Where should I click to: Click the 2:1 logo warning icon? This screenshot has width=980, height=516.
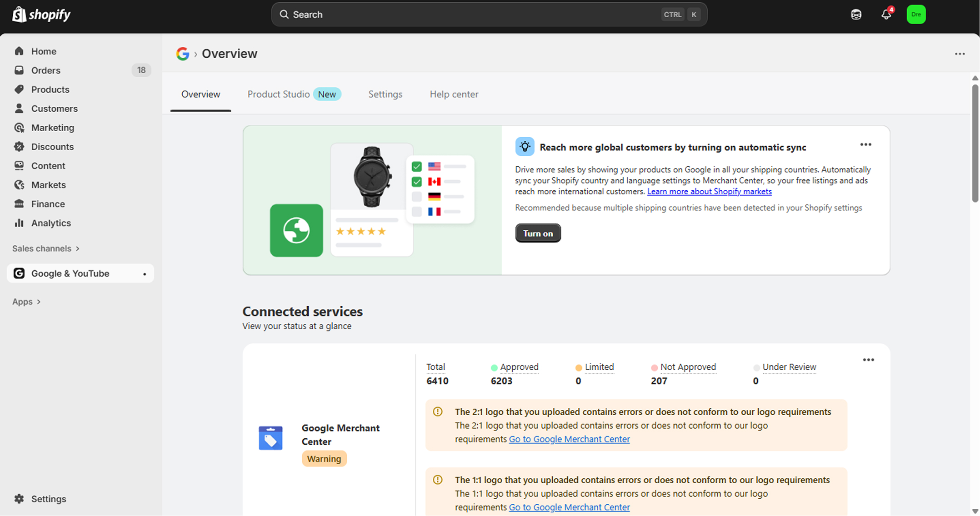coord(438,412)
